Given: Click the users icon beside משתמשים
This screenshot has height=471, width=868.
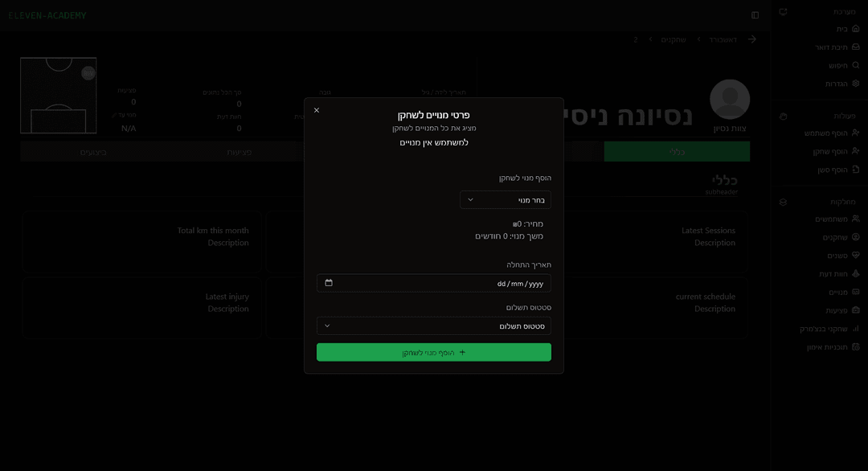Looking at the screenshot, I should click(856, 219).
